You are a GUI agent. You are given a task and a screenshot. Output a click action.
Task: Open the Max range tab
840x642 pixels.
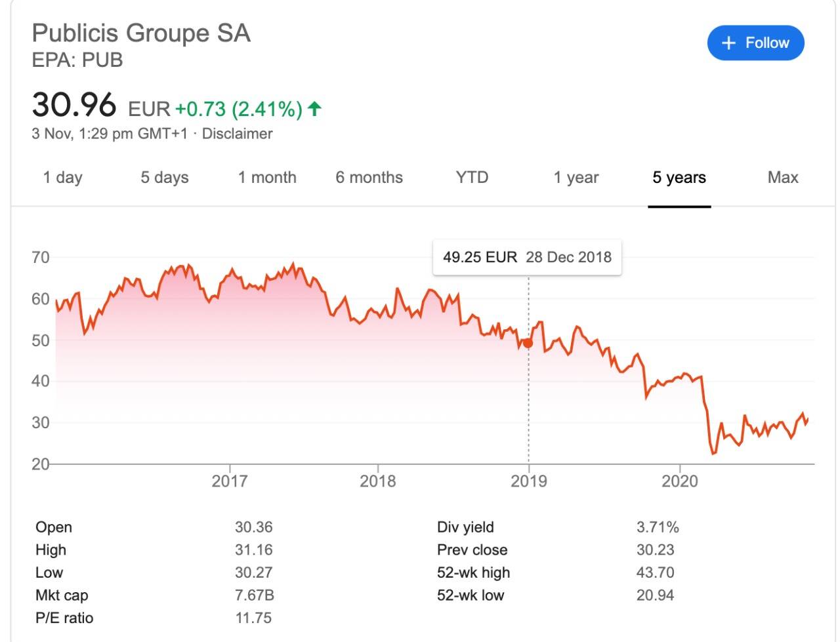783,178
